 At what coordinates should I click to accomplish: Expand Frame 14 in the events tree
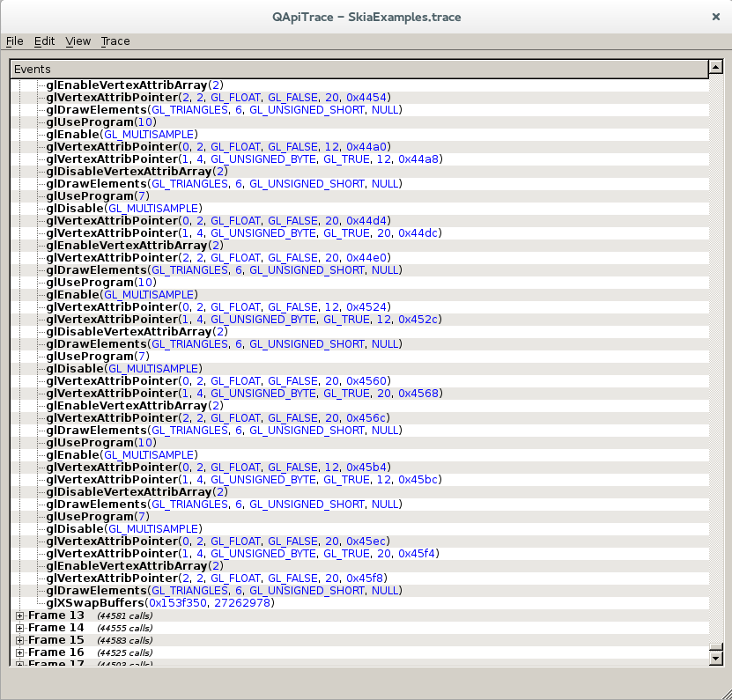[19, 628]
